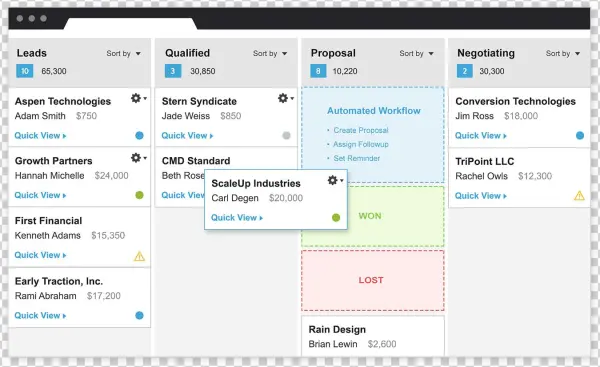The image size is (600, 367).
Task: Click gray status dot on Stern Syndicate
Action: point(286,135)
